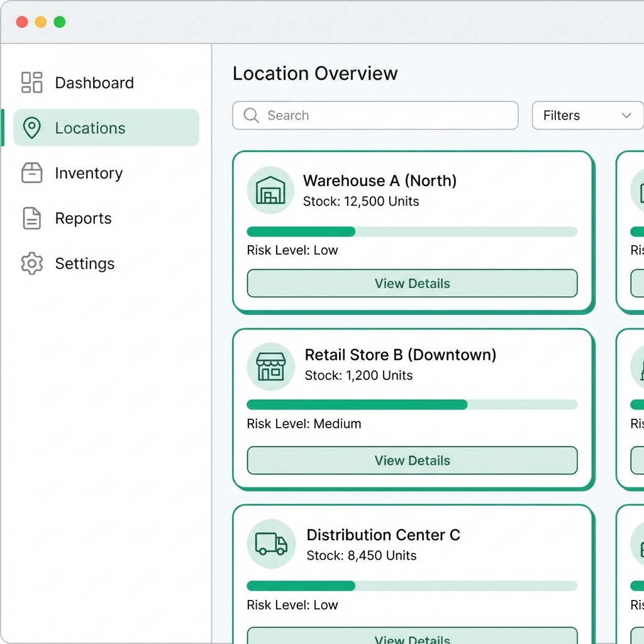
Task: Open the Filters dropdown
Action: pyautogui.click(x=586, y=116)
